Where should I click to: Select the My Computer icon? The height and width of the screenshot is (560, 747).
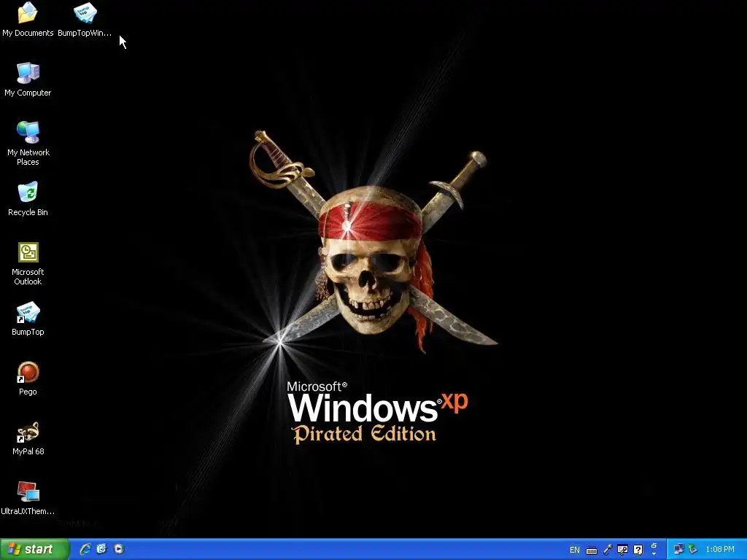click(x=28, y=79)
